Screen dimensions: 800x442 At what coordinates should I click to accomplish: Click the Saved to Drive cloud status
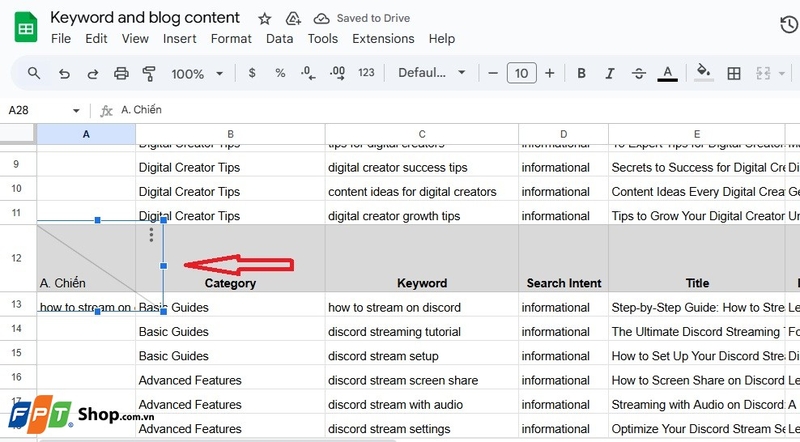pos(361,18)
